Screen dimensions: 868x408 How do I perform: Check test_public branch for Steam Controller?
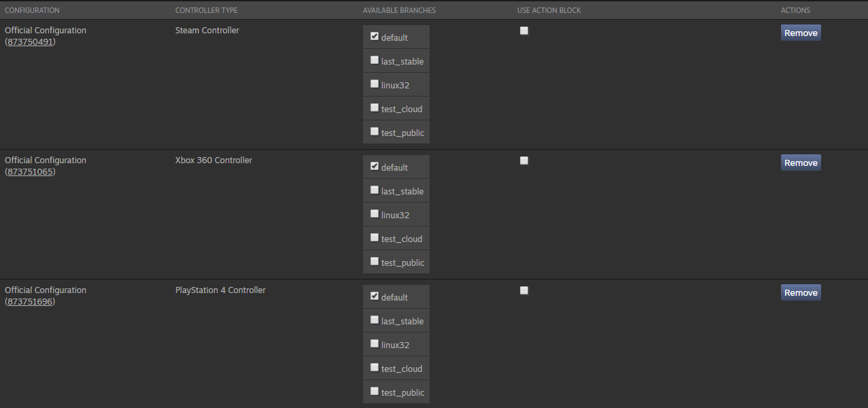tap(375, 132)
